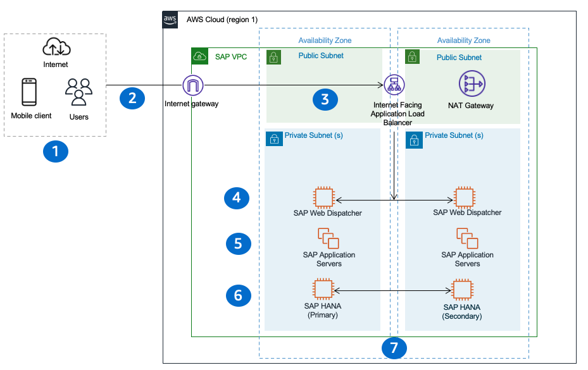Select the SAP Application Servers icon in left zone
The image size is (588, 370).
327,239
